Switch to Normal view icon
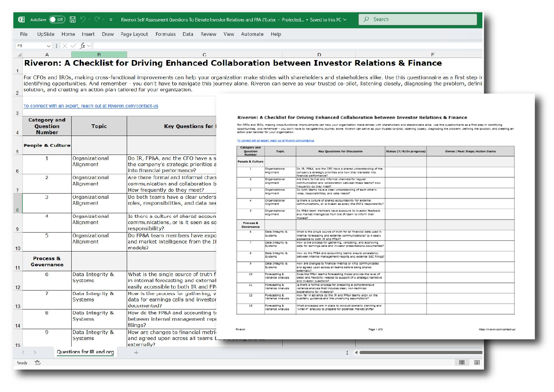Image resolution: width=554 pixels, height=392 pixels. [462, 362]
